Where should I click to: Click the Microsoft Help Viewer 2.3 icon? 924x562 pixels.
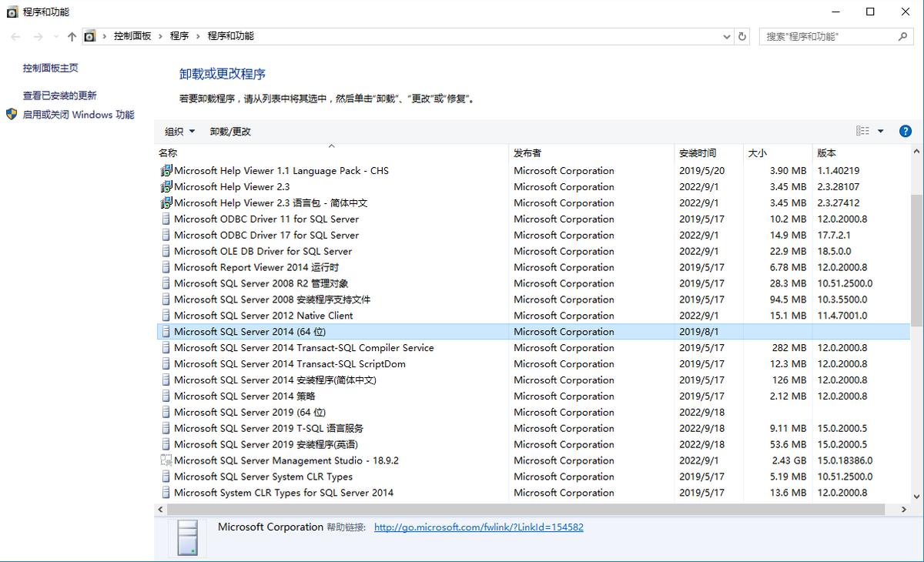166,187
